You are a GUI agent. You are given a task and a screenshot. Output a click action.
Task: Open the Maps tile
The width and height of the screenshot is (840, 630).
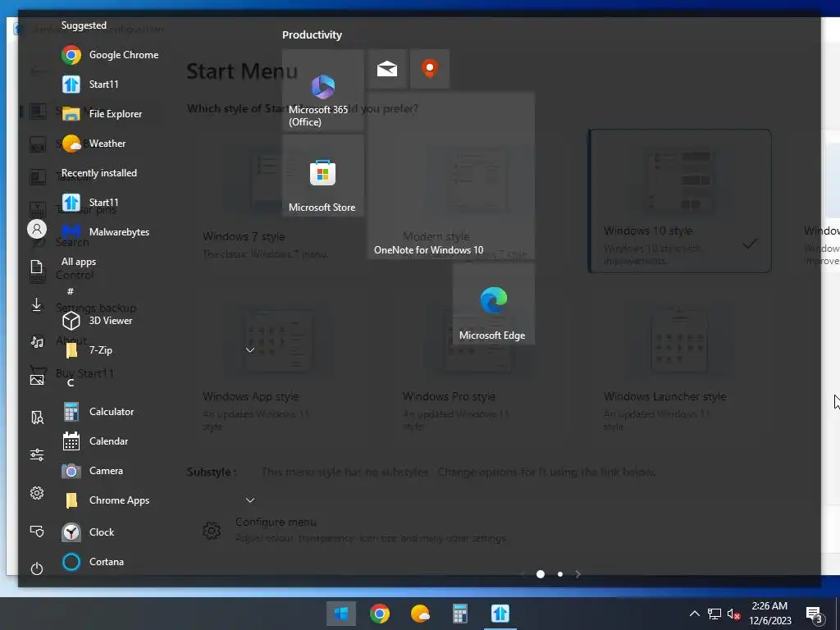click(x=430, y=69)
